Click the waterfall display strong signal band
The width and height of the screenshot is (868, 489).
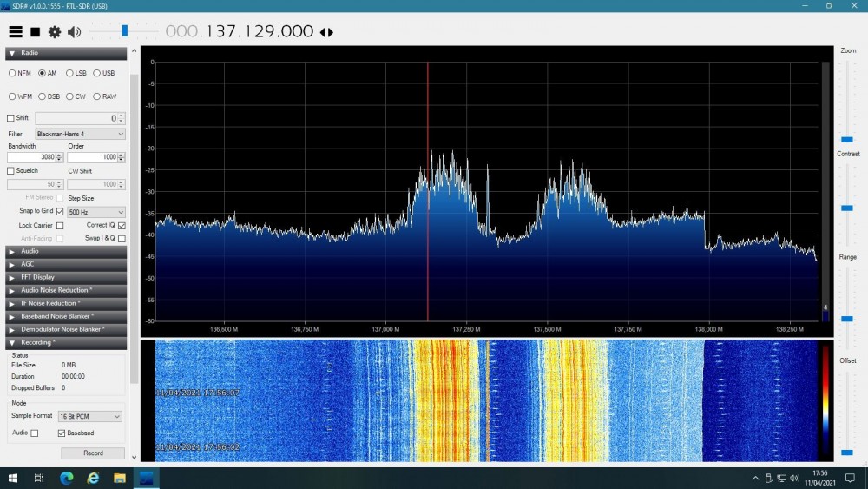(445, 400)
